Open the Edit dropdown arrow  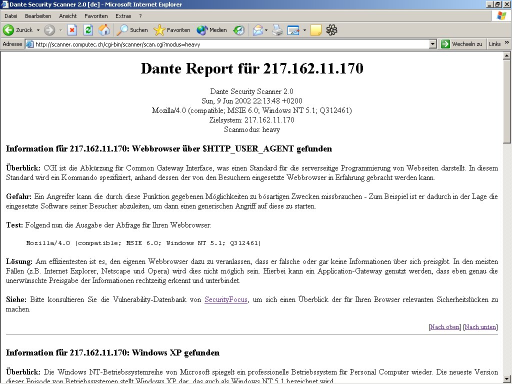tap(304, 30)
